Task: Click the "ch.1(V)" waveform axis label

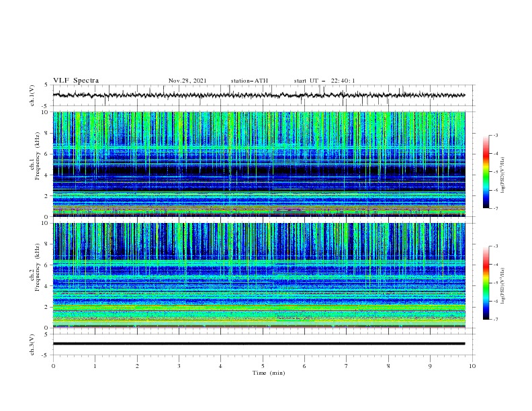Action: coord(32,95)
